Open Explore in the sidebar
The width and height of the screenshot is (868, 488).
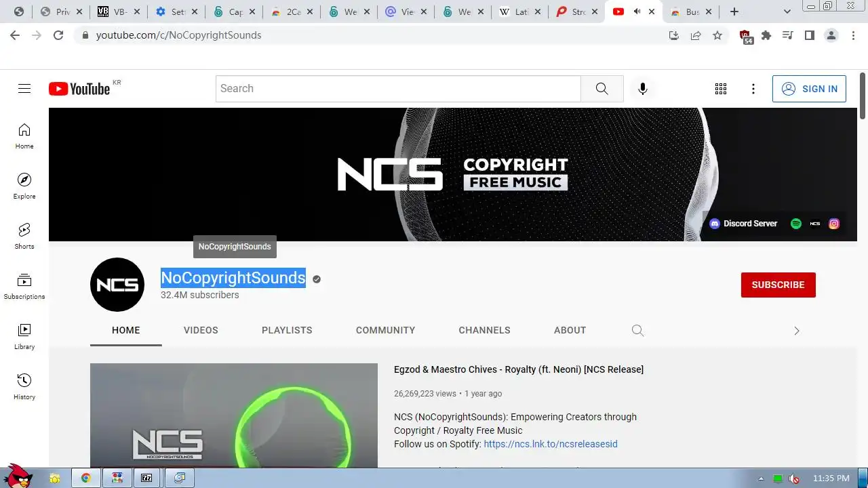tap(24, 186)
